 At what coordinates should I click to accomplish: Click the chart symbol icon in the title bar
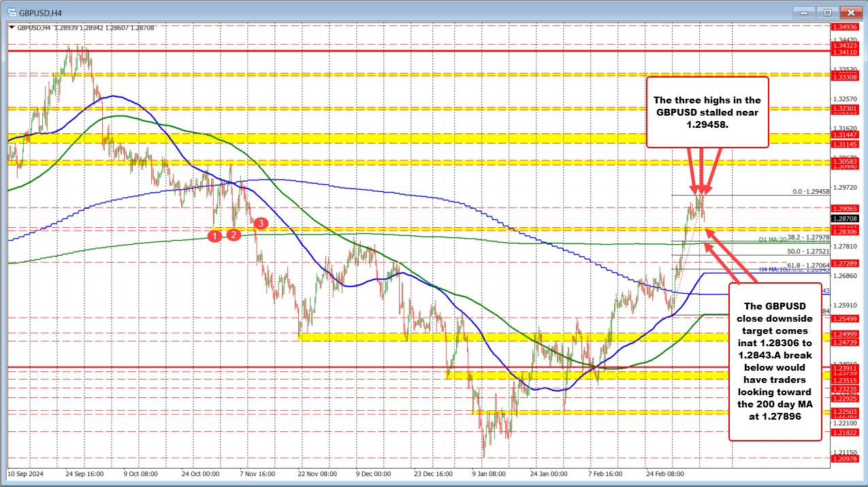tap(11, 12)
